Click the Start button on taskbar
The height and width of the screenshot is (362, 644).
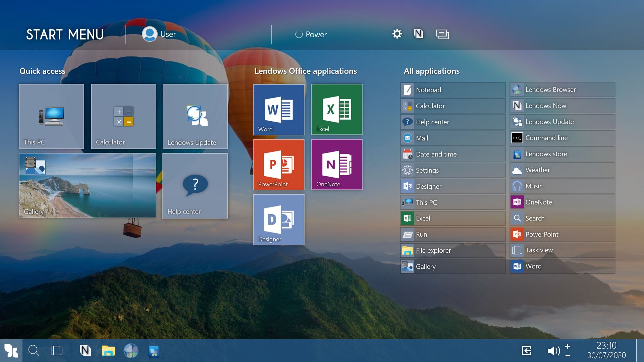11,351
